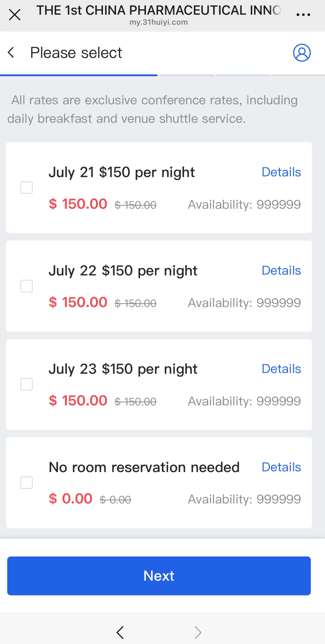The image size is (325, 644).
Task: Check the July 21 room night box
Action: [26, 188]
